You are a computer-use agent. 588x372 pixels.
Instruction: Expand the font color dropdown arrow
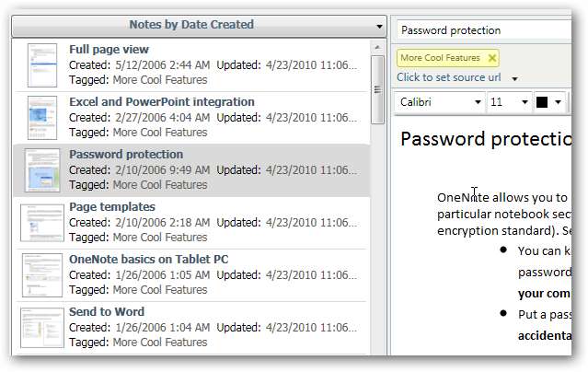tap(558, 102)
